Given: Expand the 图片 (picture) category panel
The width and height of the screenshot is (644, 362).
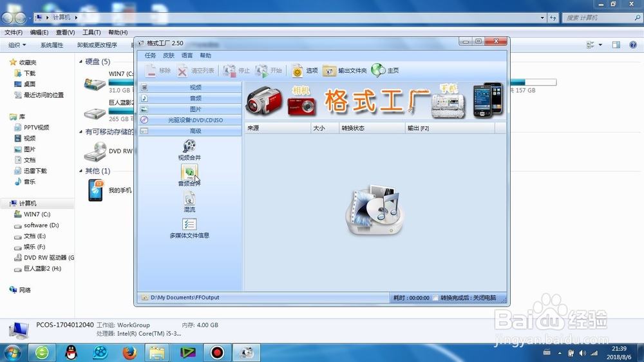Looking at the screenshot, I should (x=190, y=110).
